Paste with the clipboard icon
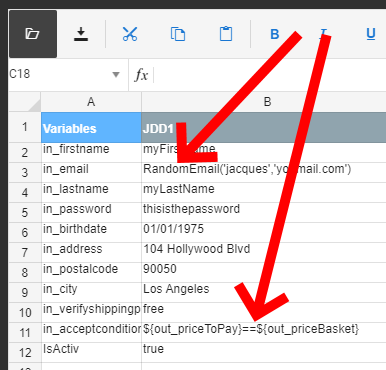The height and width of the screenshot is (370, 386). 226,34
